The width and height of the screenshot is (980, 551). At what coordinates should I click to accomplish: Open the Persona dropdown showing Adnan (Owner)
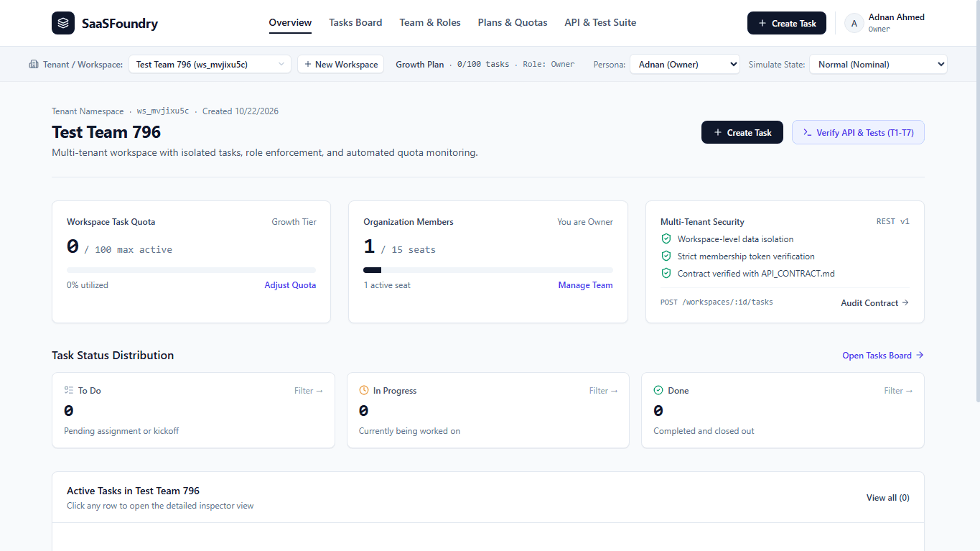(x=684, y=64)
